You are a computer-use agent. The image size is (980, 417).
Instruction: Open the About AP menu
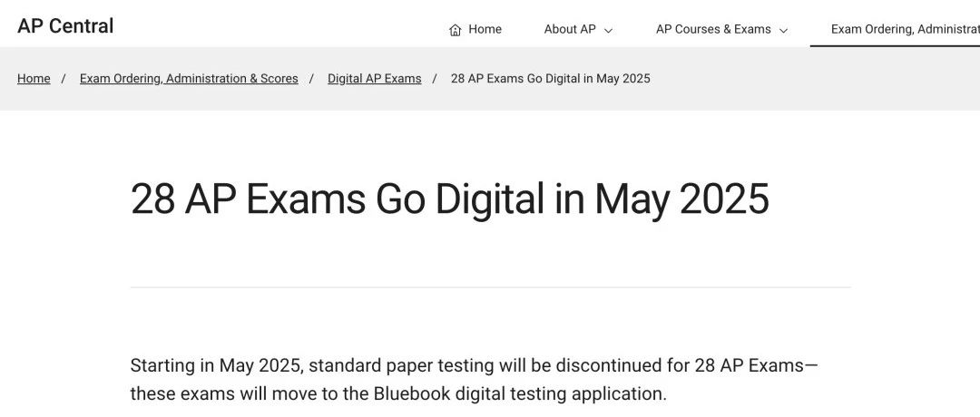point(578,29)
